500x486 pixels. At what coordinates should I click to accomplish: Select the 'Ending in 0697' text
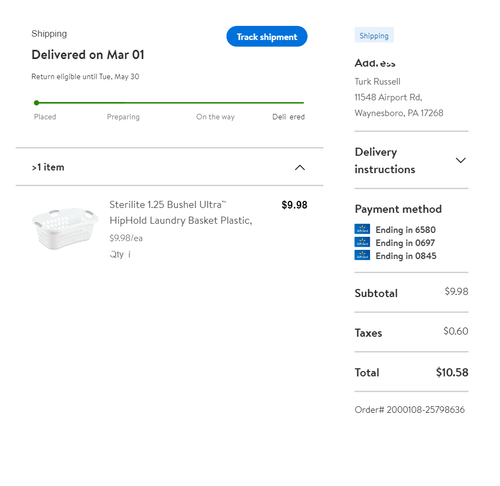[405, 243]
